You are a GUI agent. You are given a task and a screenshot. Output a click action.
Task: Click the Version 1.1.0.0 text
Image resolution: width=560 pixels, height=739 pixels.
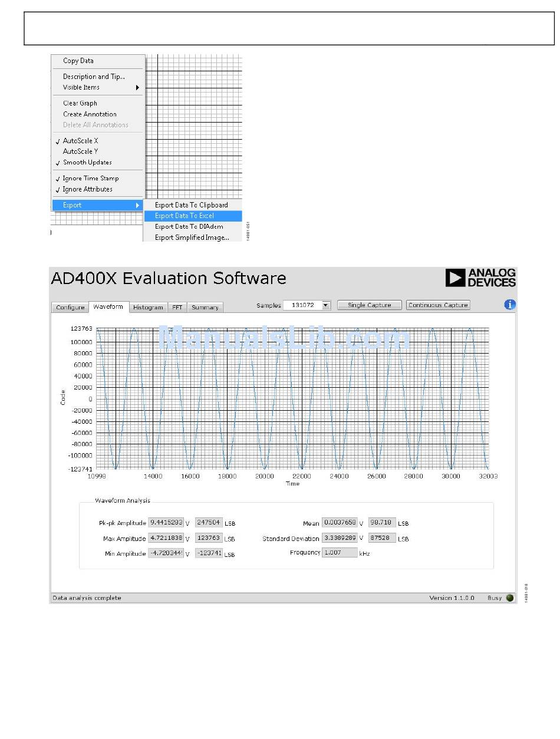[452, 598]
